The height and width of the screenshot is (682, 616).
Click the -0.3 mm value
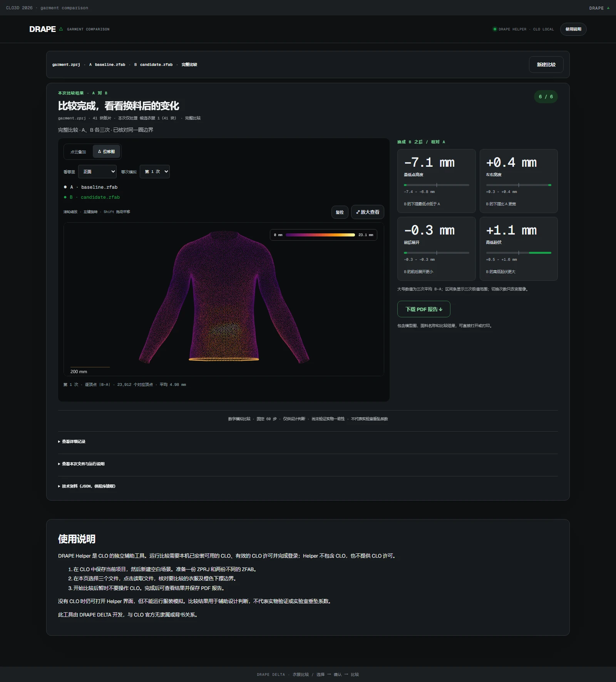pyautogui.click(x=429, y=230)
